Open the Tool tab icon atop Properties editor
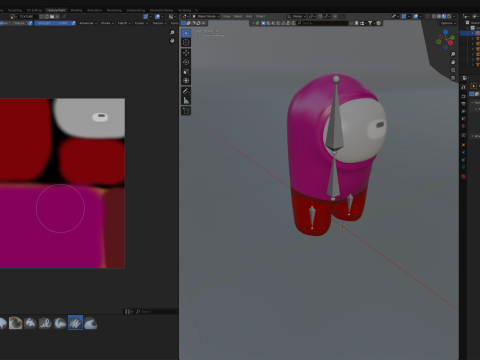Viewport: 480px width, 360px height. point(463,87)
